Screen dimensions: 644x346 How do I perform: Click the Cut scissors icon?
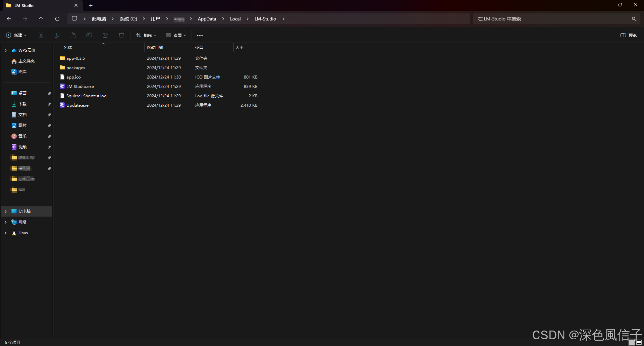[x=41, y=35]
